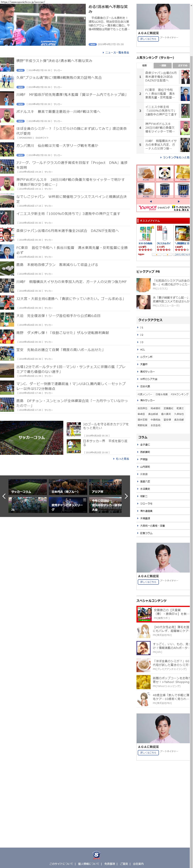This screenshot has width=193, height=868.
Task: Click the carousel left arrow in category strip
Action: coord(4,496)
